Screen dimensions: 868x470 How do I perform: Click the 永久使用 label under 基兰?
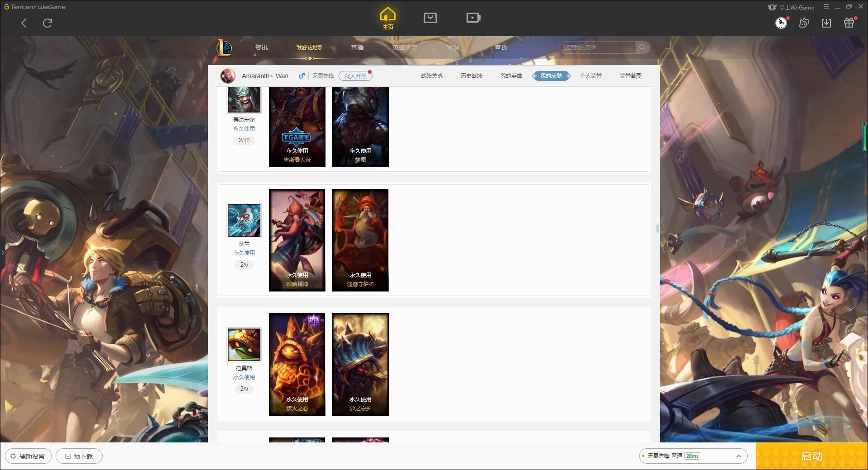click(x=244, y=253)
